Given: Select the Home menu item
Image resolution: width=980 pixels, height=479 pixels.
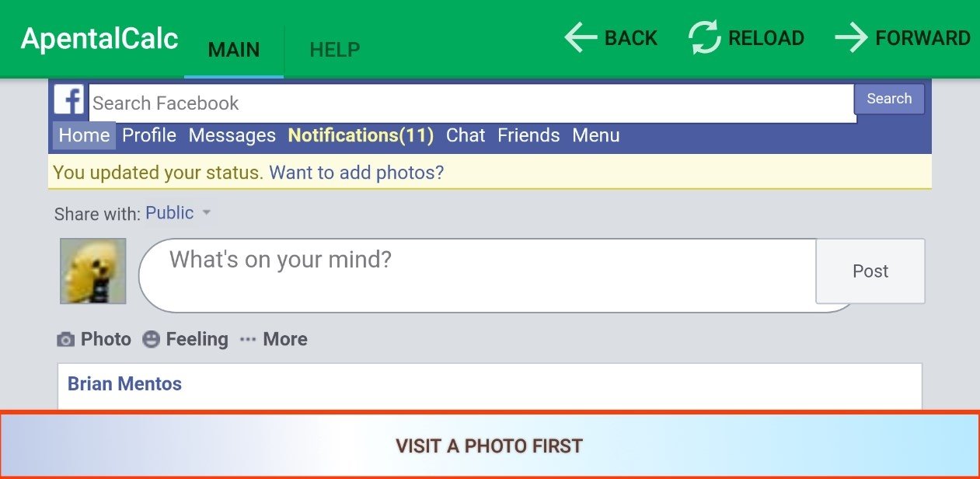Looking at the screenshot, I should [x=84, y=135].
